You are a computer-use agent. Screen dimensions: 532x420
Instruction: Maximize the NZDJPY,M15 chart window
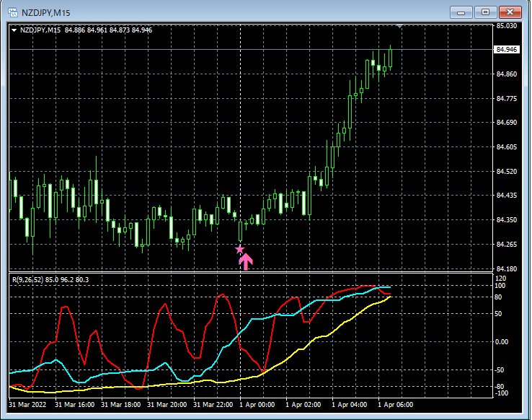[x=485, y=12]
